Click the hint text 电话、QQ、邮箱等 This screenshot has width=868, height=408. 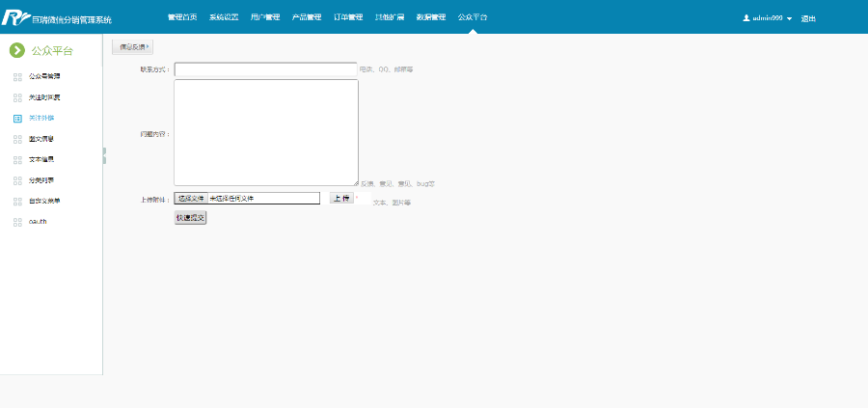387,69
